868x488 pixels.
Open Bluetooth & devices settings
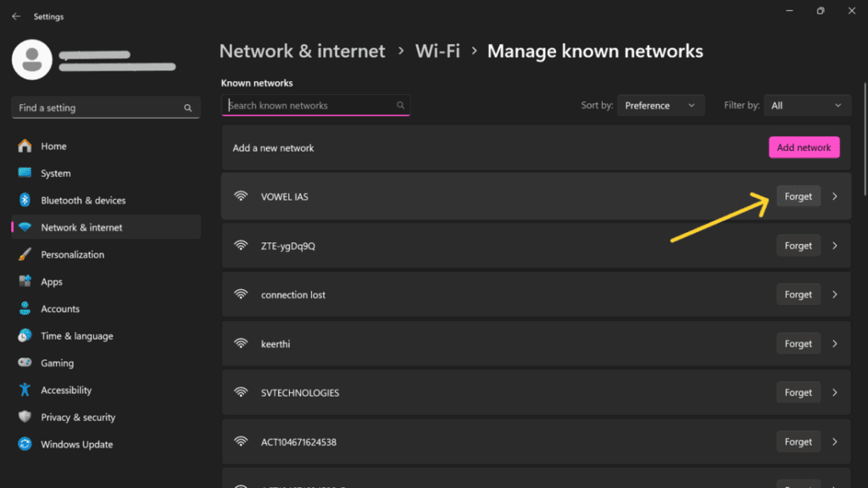(x=83, y=201)
